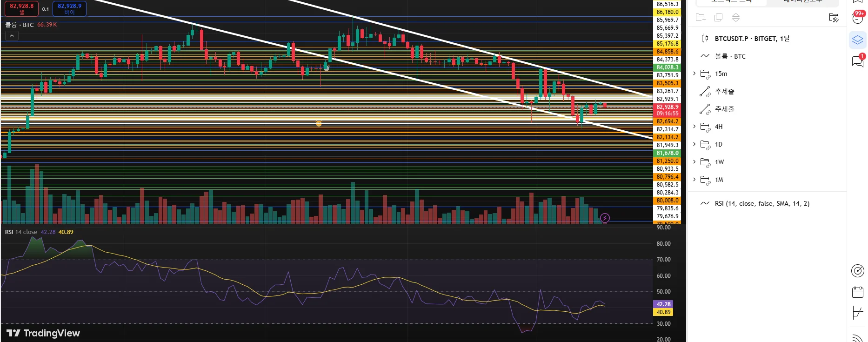
Task: Expand the 1W folder
Action: pos(694,162)
